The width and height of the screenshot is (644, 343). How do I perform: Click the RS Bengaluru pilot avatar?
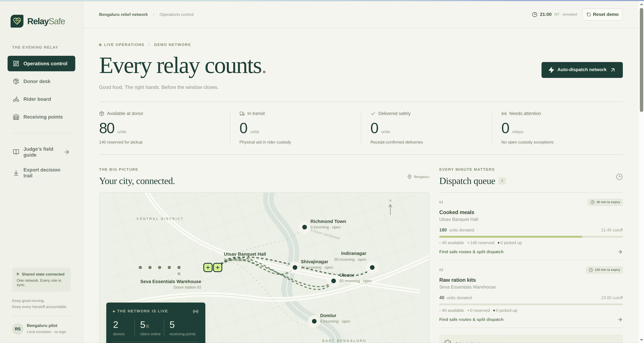click(x=18, y=329)
